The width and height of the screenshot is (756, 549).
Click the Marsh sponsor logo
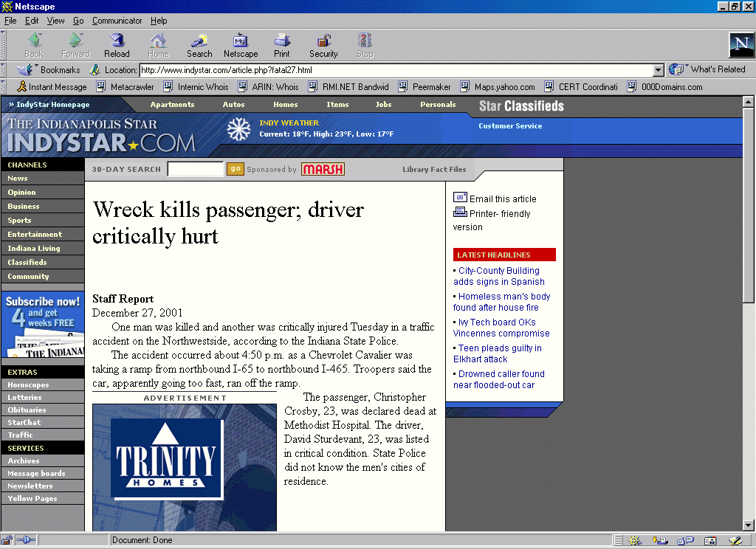(x=323, y=169)
